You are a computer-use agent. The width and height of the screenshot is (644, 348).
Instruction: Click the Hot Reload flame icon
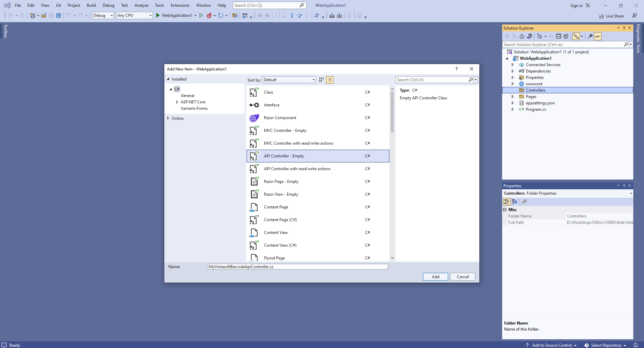click(x=209, y=15)
